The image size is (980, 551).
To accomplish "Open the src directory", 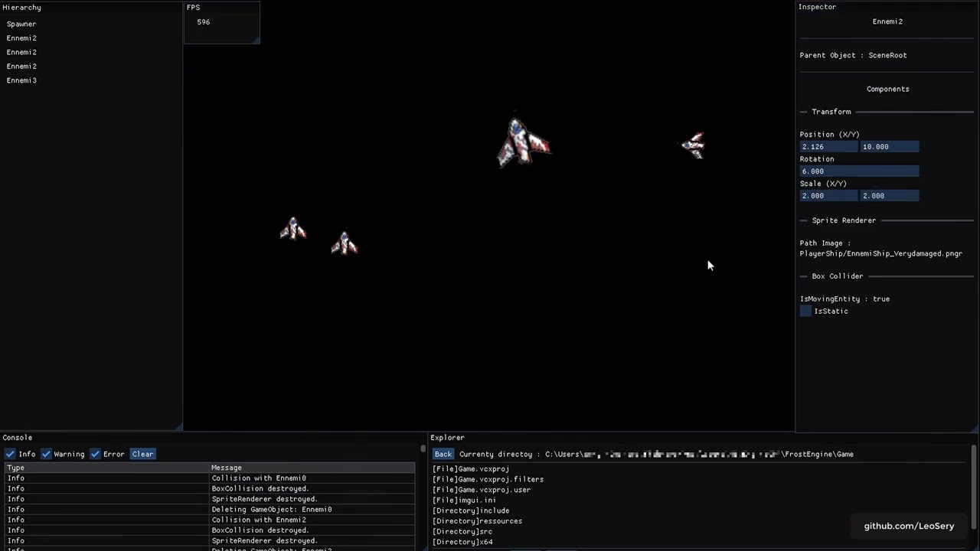I will coord(462,531).
